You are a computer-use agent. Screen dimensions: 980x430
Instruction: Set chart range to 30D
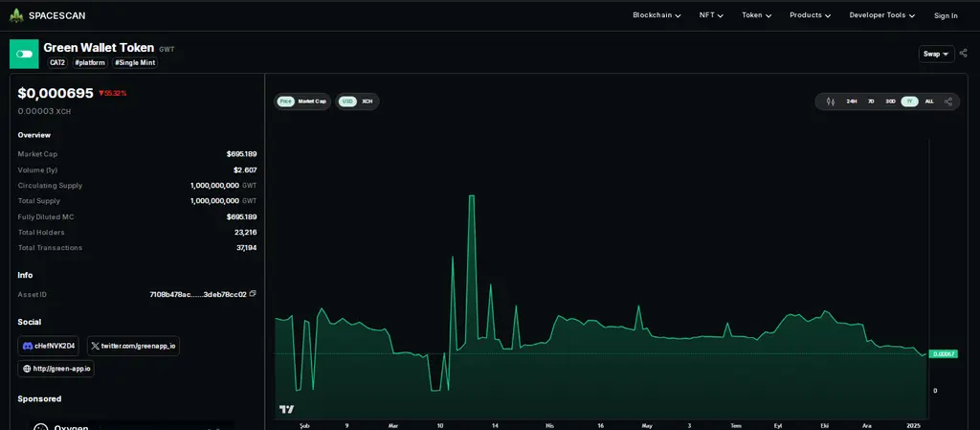tap(890, 102)
